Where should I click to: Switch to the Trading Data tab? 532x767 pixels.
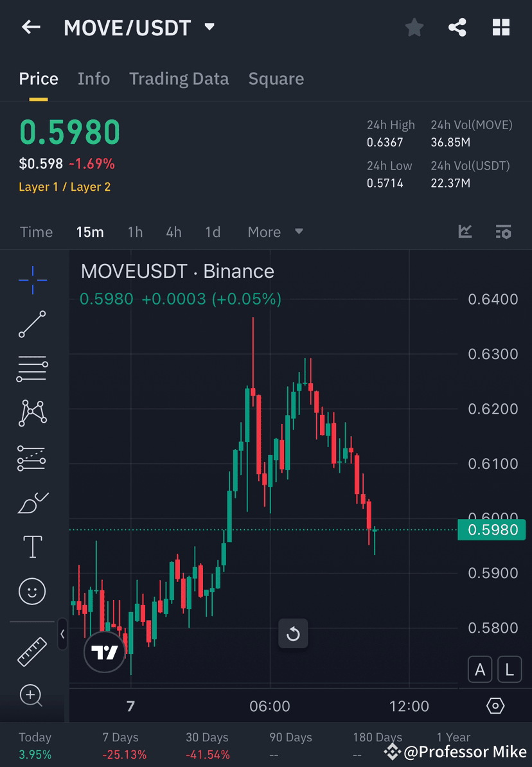[x=179, y=78]
